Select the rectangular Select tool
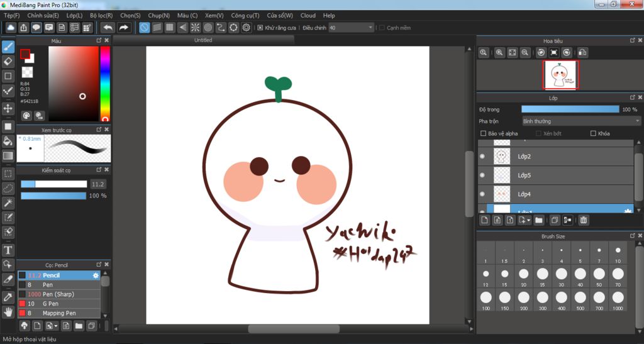The image size is (644, 344). (x=8, y=174)
